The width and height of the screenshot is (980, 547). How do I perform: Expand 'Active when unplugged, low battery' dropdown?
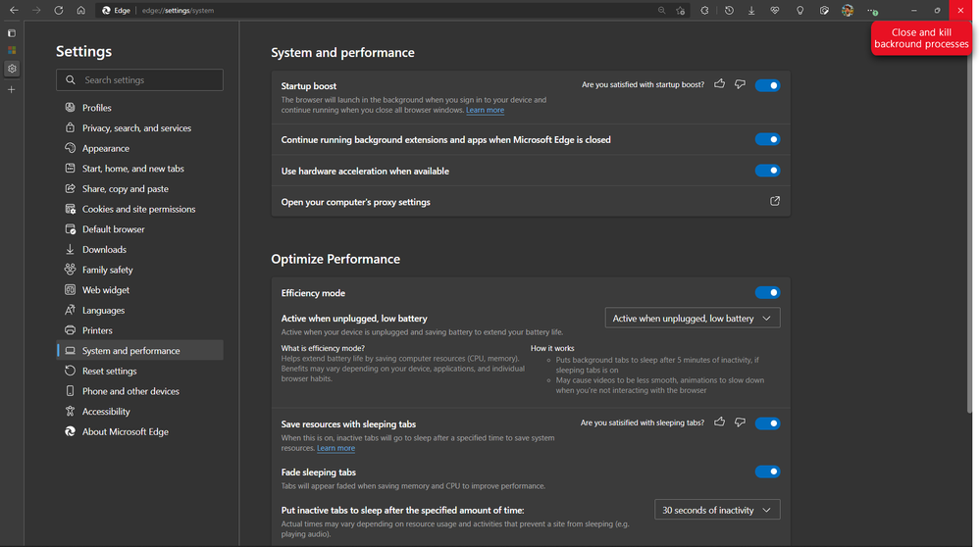[693, 318]
